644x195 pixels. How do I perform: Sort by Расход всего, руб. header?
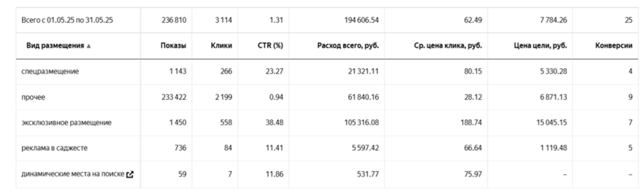pyautogui.click(x=348, y=46)
